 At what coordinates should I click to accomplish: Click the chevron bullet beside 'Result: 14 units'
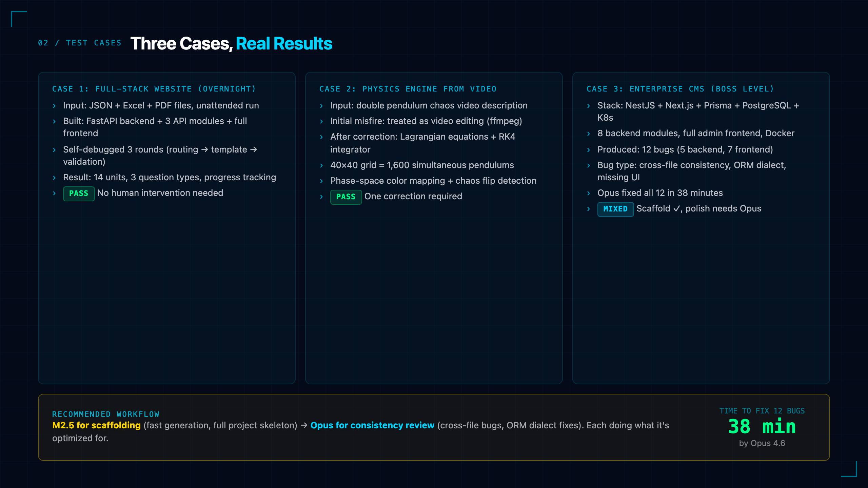[x=54, y=178]
